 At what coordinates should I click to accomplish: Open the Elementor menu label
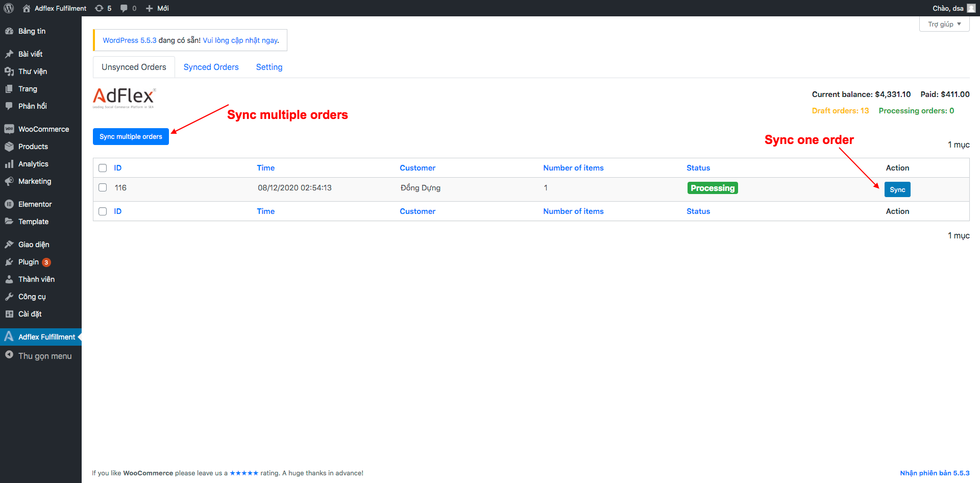click(35, 204)
